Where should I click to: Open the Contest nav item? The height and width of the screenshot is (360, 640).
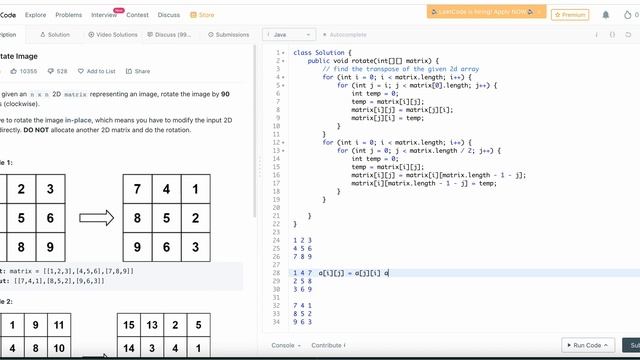tap(137, 15)
